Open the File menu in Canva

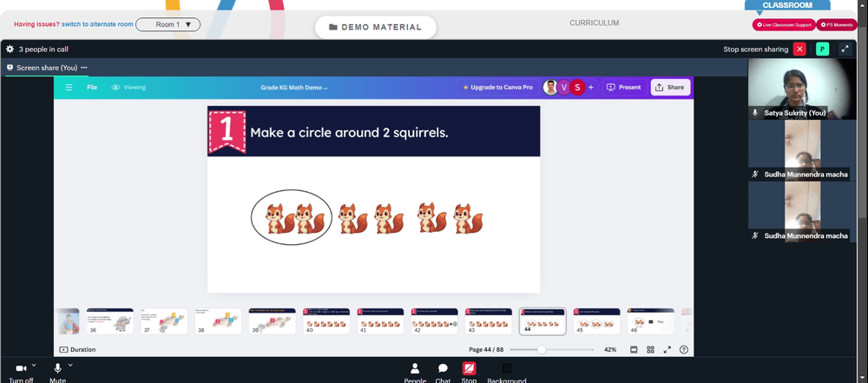tap(92, 87)
